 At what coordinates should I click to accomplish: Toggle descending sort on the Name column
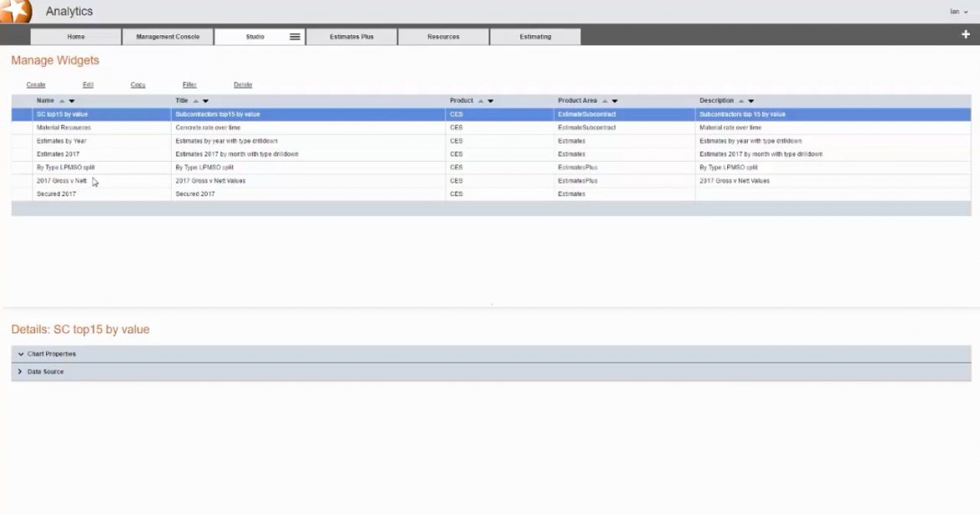[71, 100]
